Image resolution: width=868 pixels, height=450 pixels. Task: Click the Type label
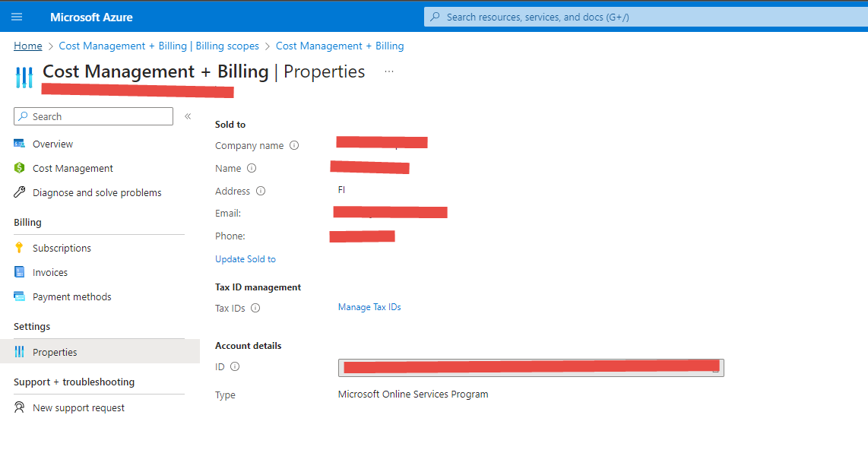click(225, 395)
